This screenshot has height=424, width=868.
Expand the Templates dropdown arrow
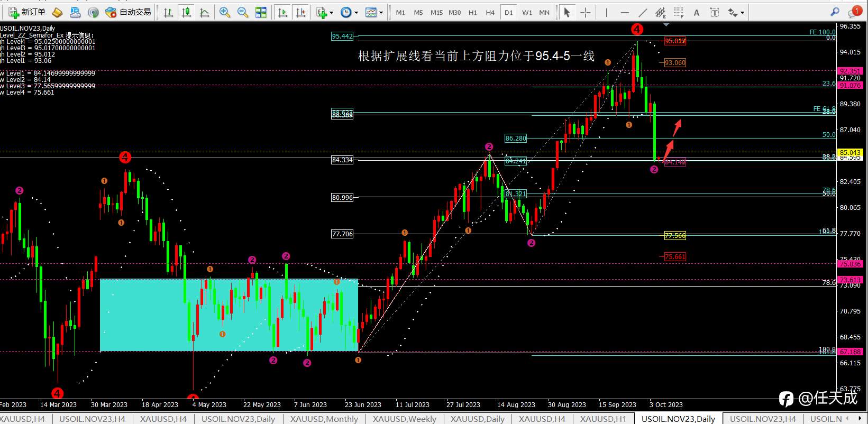381,12
